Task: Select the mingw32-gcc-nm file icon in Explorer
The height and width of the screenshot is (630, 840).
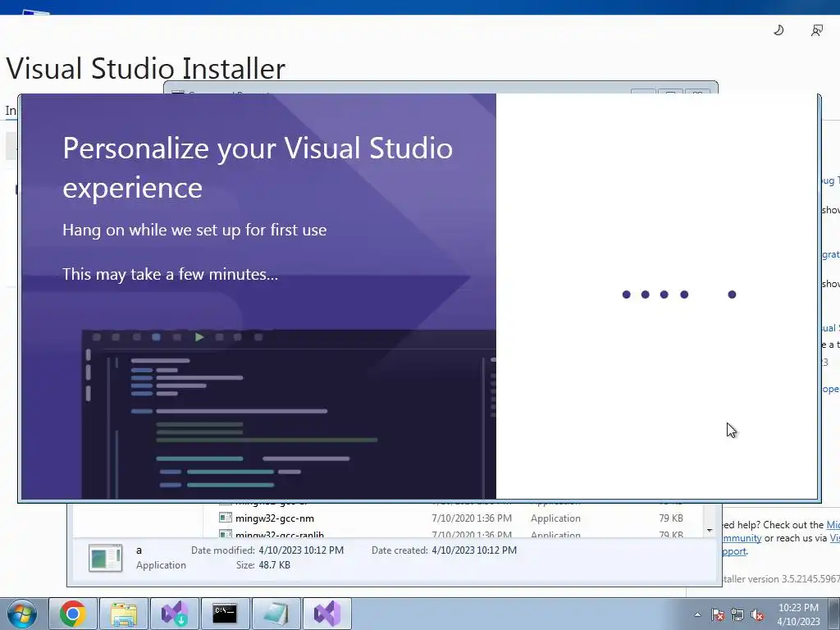Action: click(x=226, y=518)
